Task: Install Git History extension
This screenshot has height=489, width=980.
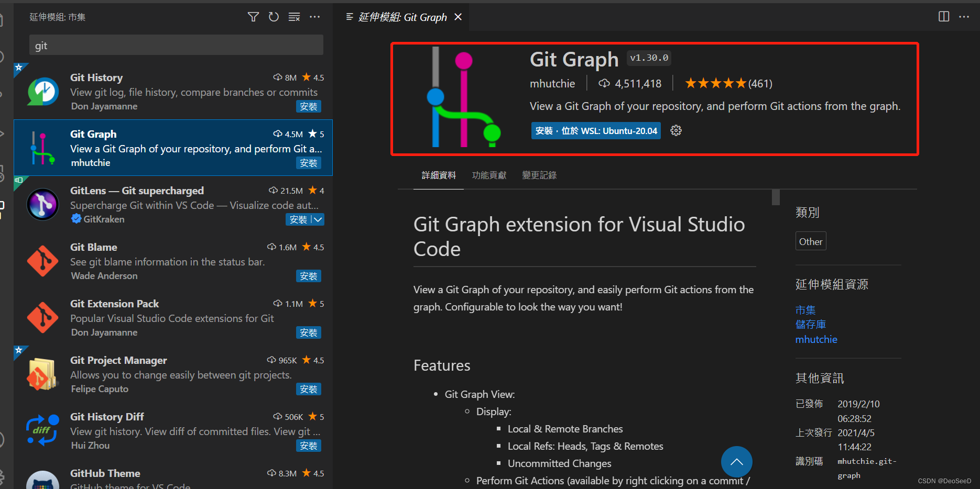Action: click(x=309, y=106)
